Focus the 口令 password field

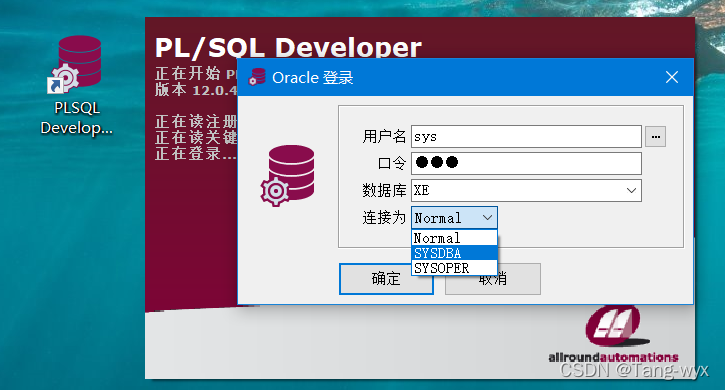526,163
